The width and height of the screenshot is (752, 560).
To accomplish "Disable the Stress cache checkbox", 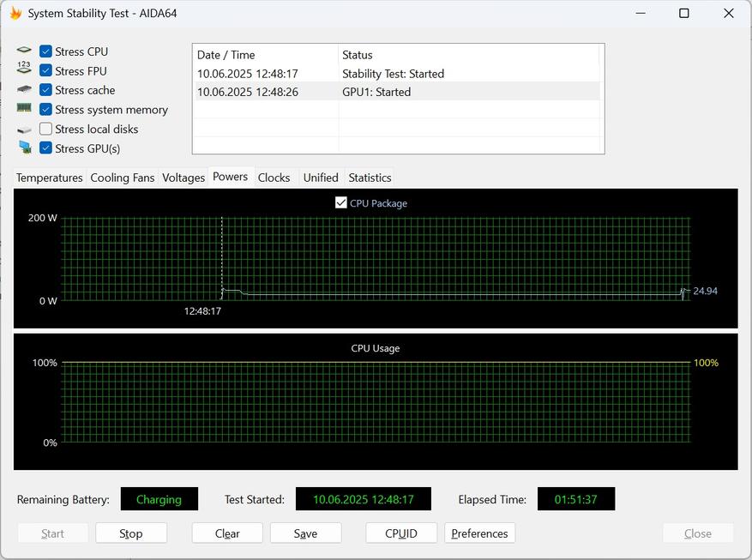I will (45, 90).
